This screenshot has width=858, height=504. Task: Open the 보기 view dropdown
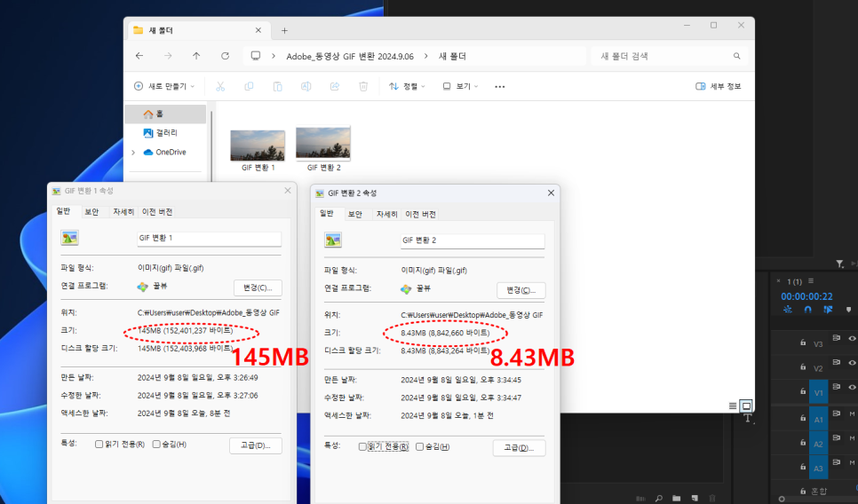point(460,86)
